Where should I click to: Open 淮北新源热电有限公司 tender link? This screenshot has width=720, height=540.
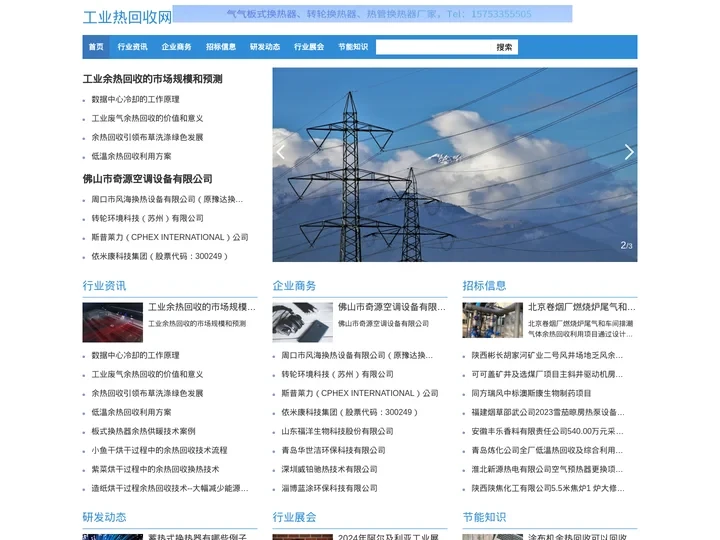pos(547,469)
